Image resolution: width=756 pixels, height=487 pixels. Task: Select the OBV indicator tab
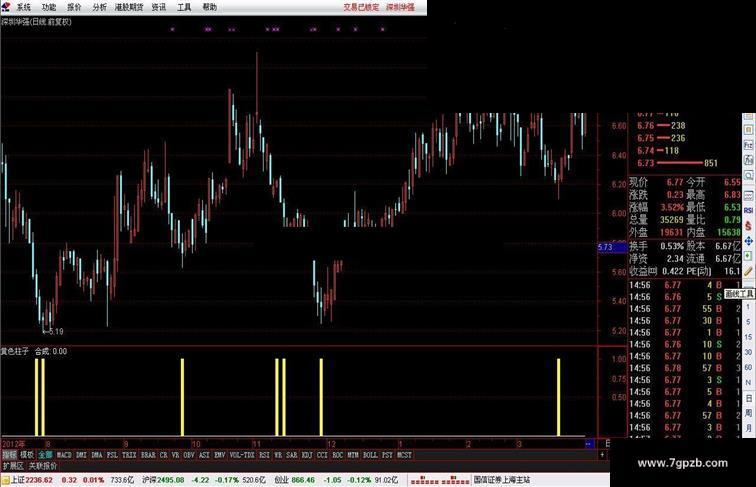click(x=189, y=455)
